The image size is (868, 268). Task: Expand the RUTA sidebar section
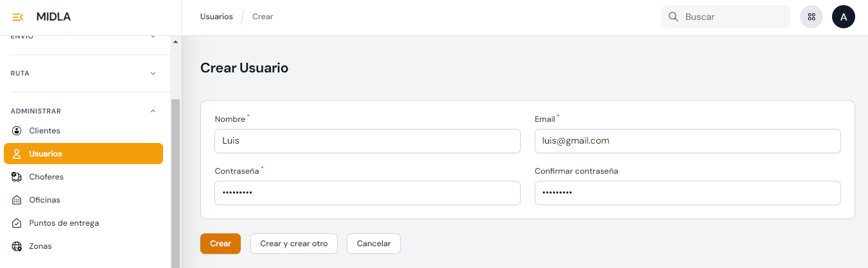pos(153,74)
